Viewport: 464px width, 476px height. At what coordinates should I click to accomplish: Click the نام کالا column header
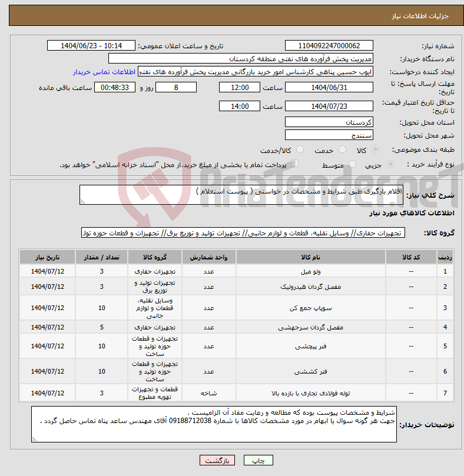pos(310,257)
